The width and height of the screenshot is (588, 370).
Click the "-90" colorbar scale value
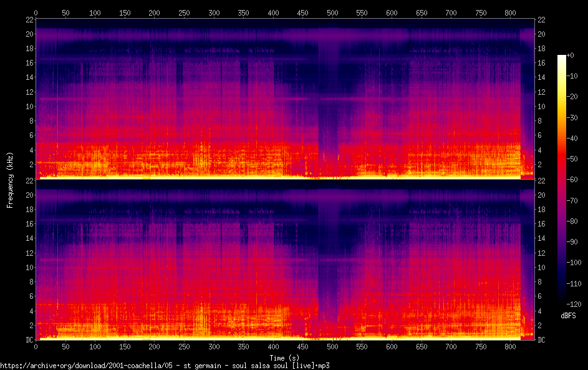point(572,242)
